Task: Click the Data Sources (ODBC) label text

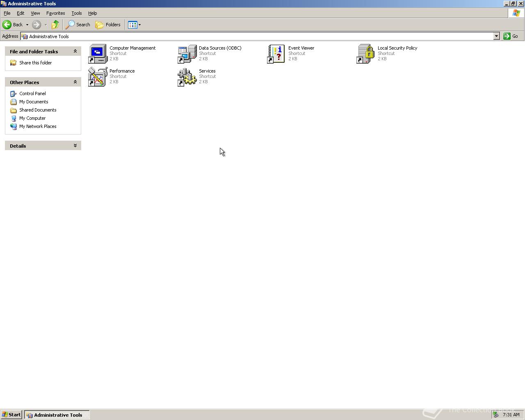Action: [220, 48]
